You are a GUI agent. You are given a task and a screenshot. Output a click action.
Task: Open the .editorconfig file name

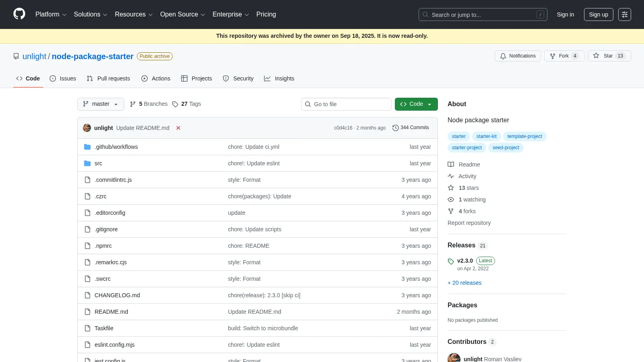click(110, 213)
